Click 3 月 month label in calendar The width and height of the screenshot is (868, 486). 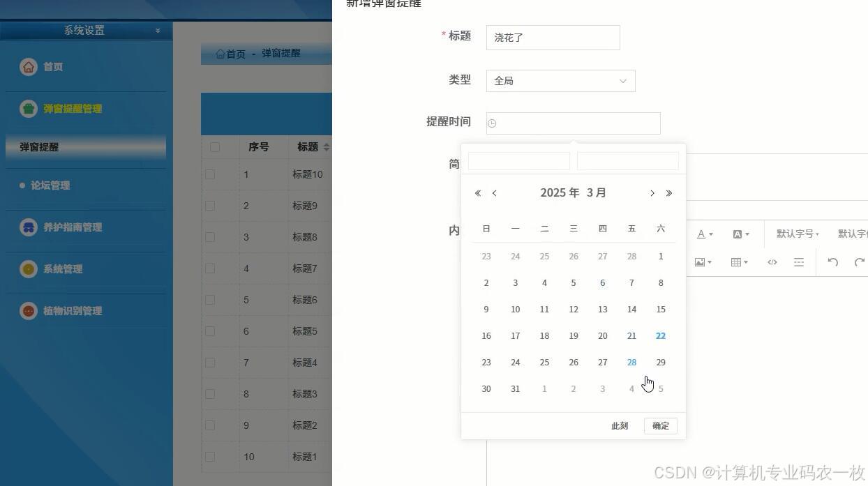coord(597,193)
